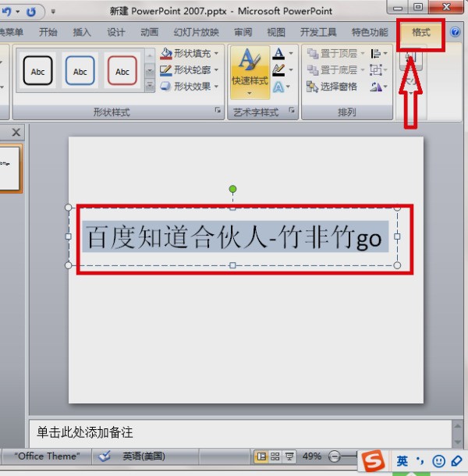
Task: Open the Sogou emoji smiley icon
Action: 438,461
